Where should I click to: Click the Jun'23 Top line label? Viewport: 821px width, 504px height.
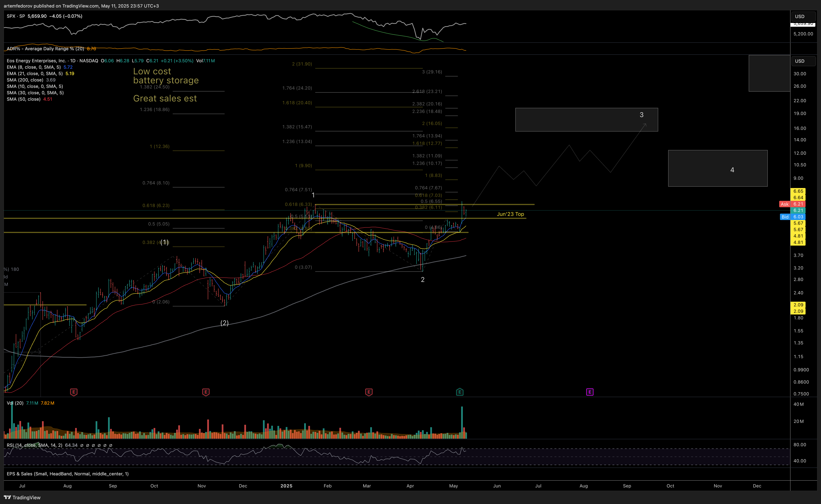pyautogui.click(x=510, y=214)
